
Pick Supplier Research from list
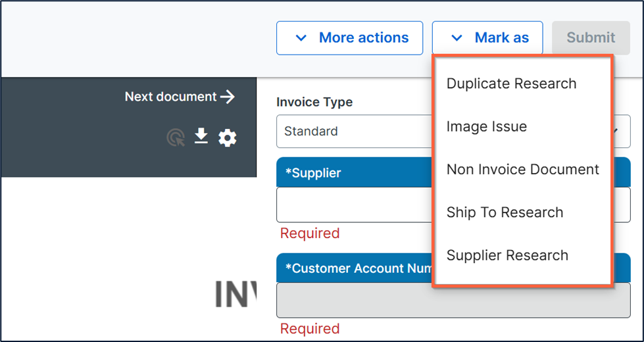click(507, 255)
